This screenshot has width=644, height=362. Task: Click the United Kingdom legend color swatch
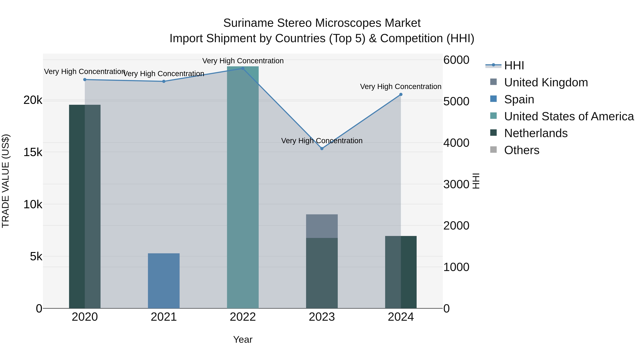click(494, 82)
